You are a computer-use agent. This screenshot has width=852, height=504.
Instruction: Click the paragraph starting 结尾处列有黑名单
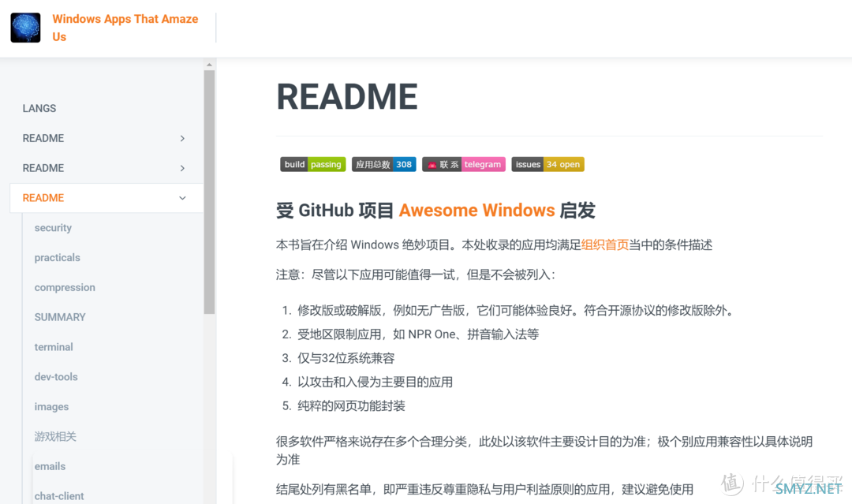[484, 489]
